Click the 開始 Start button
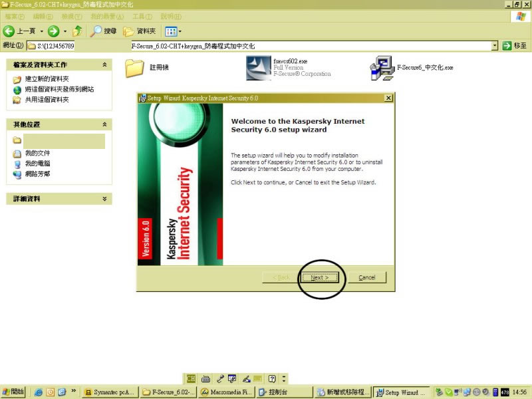Screen dimensions: 532x399 13,392
